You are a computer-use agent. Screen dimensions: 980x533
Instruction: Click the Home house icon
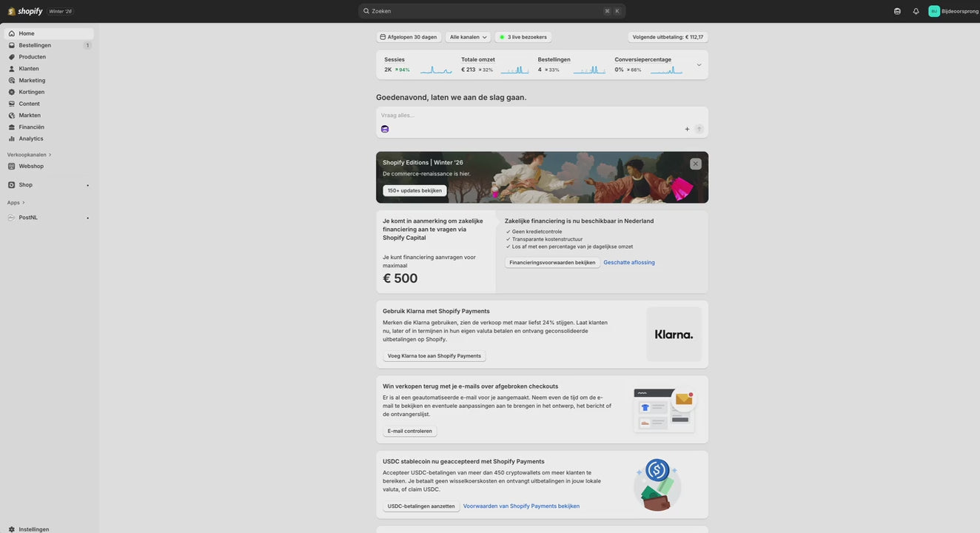(x=12, y=33)
